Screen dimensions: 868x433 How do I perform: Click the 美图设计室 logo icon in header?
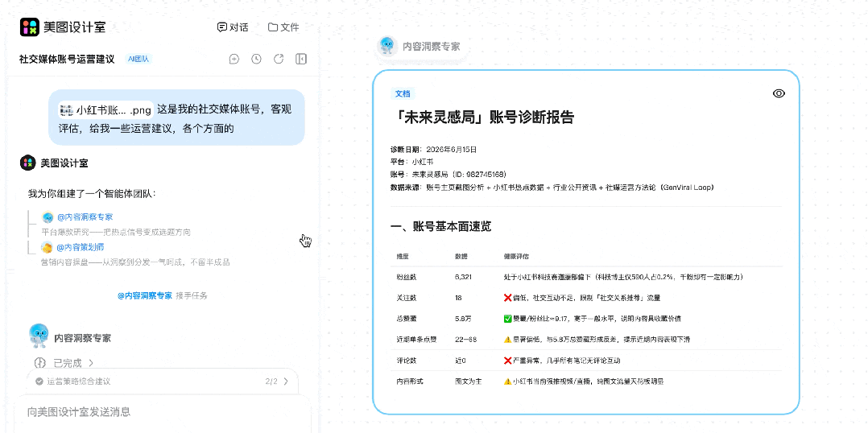pyautogui.click(x=29, y=27)
